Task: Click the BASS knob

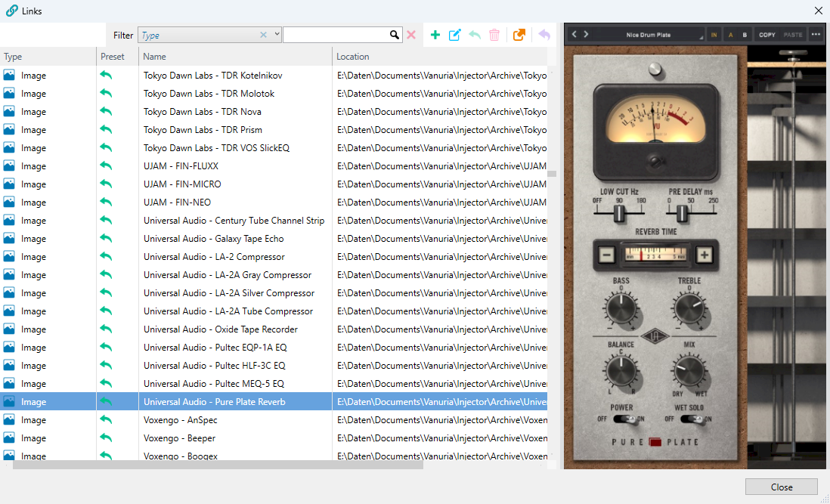Action: click(621, 309)
